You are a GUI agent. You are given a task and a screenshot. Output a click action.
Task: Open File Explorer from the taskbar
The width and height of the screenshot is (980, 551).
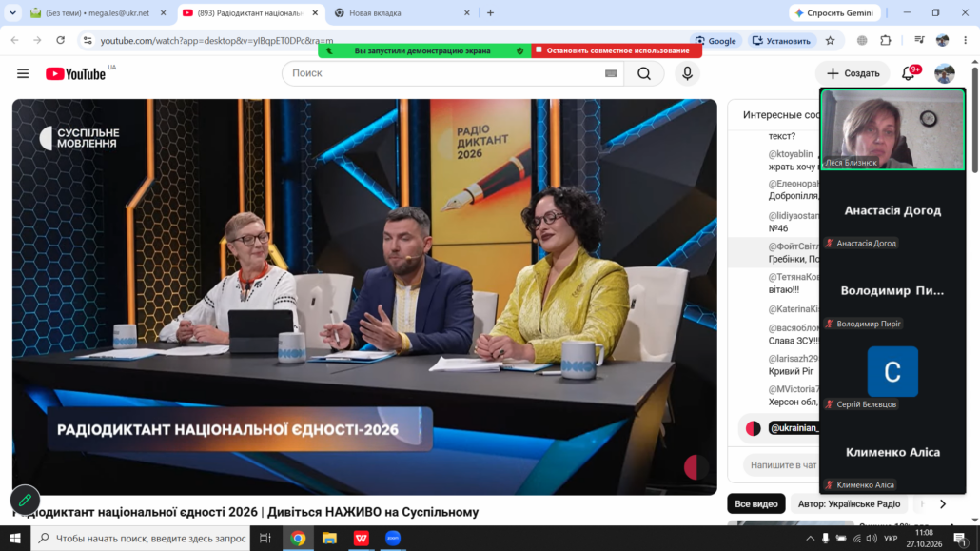(329, 539)
